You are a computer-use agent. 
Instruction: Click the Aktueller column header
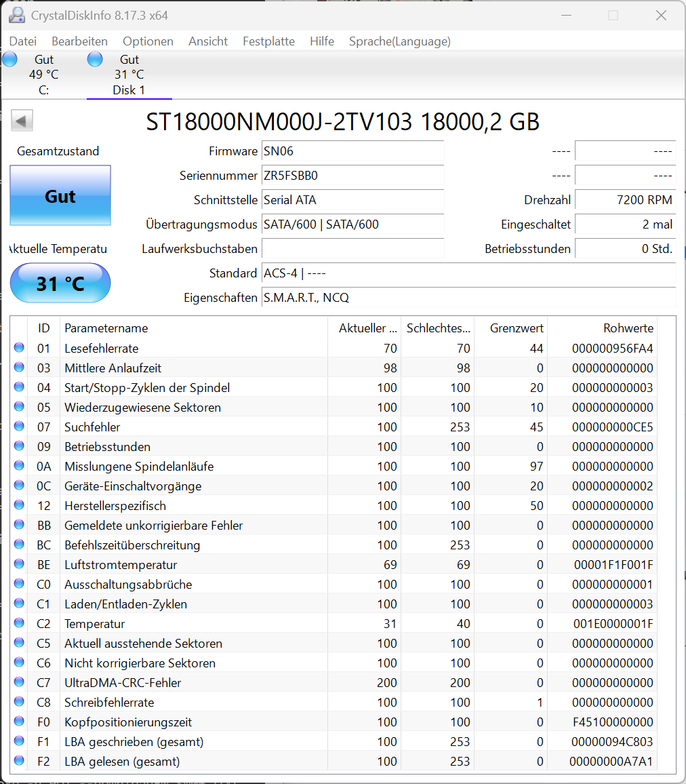point(365,328)
